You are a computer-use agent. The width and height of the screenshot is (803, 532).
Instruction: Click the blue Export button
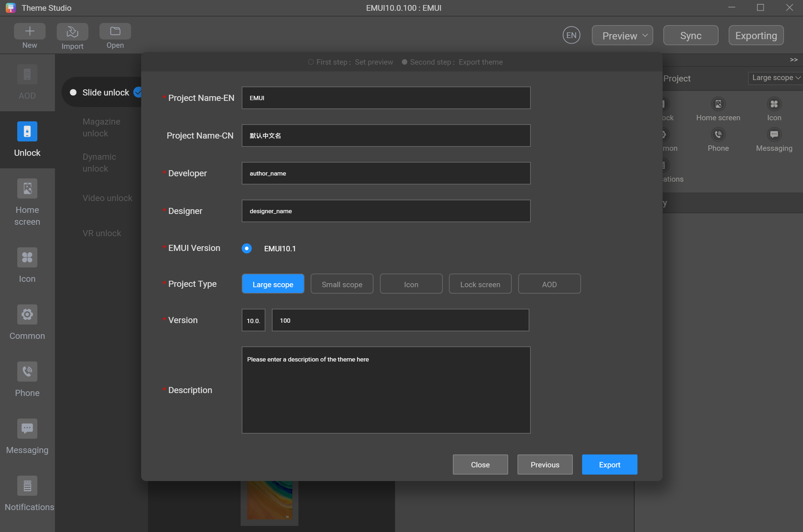point(609,465)
